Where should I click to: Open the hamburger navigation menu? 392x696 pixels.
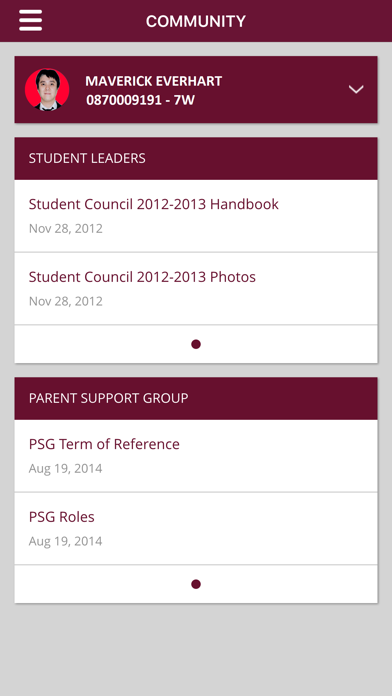click(x=31, y=21)
